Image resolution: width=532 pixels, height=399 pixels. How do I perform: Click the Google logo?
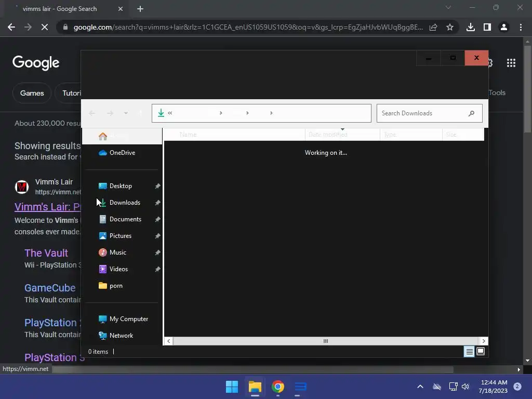tap(36, 63)
